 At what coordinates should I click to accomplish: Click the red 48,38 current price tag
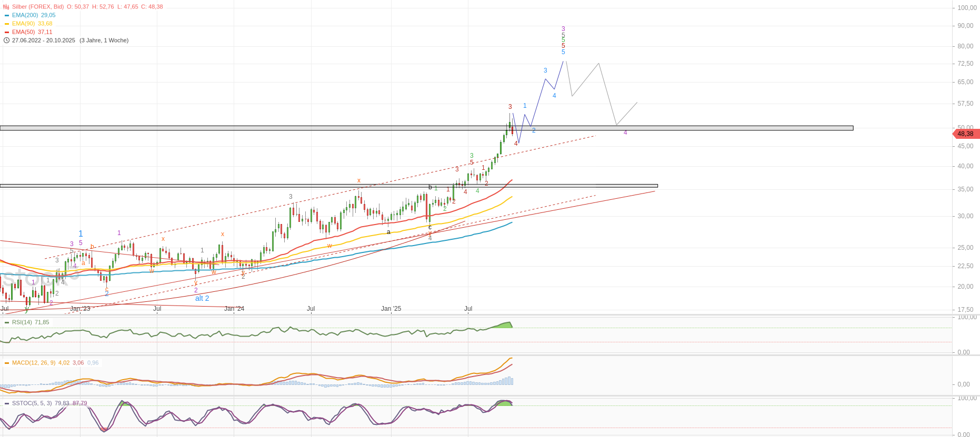[x=966, y=134]
